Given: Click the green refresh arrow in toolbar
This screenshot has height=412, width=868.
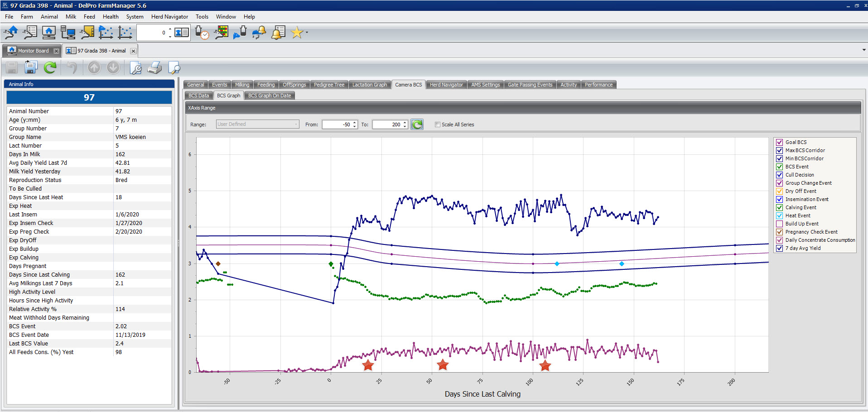Looking at the screenshot, I should click(x=50, y=68).
